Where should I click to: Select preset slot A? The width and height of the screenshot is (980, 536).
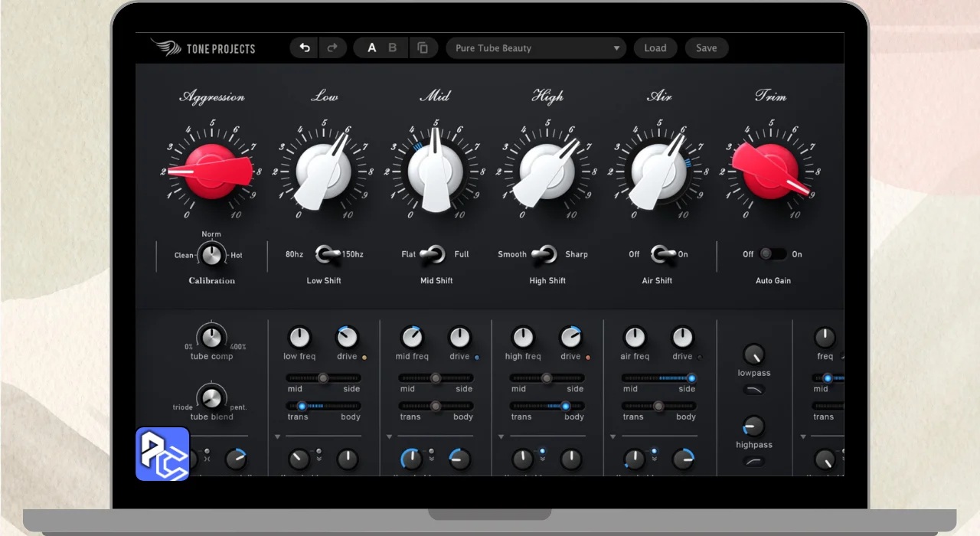(x=372, y=48)
